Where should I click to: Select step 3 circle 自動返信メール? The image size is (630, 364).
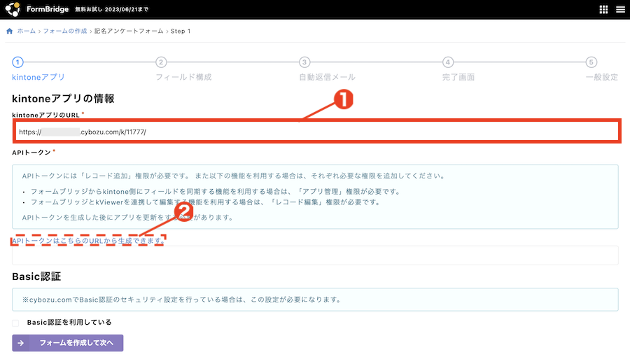coord(304,62)
